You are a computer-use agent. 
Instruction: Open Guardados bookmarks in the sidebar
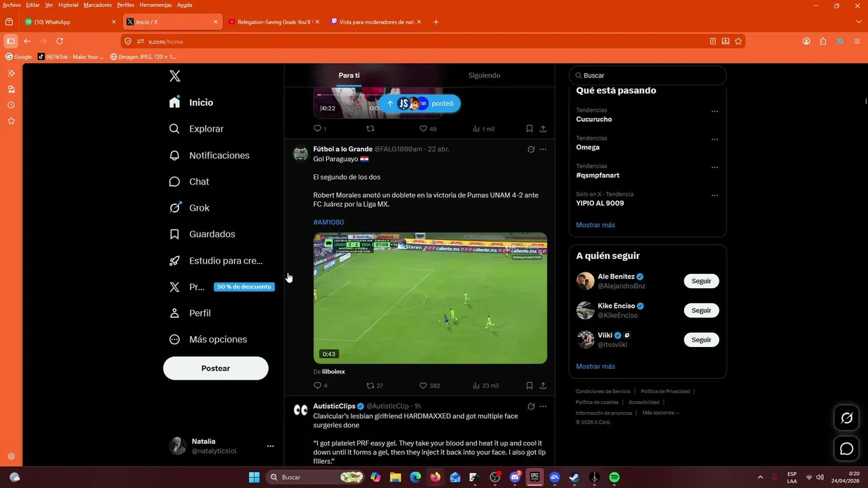[x=202, y=234]
